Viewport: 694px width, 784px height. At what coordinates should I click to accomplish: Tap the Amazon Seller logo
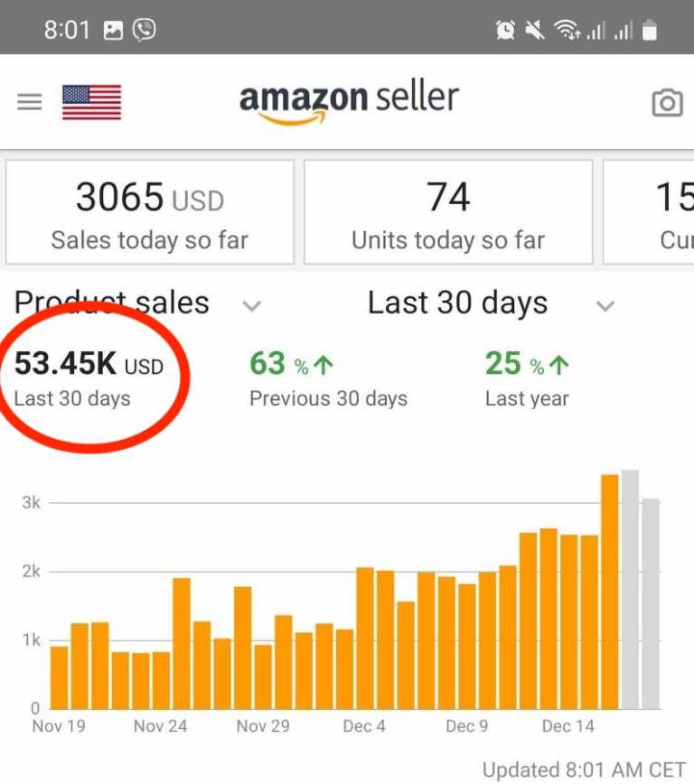click(x=349, y=102)
